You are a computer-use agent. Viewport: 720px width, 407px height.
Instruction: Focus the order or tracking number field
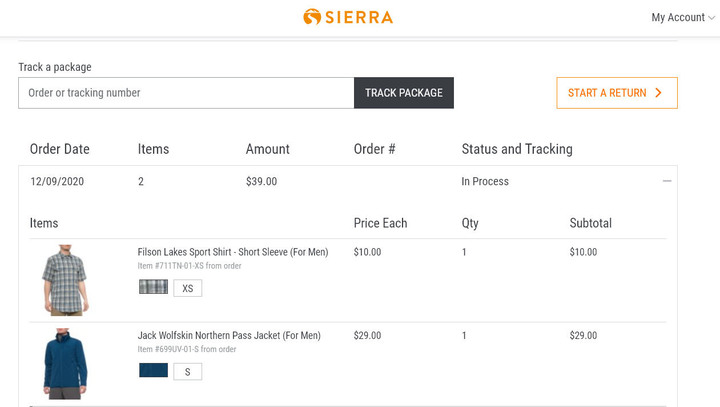point(186,93)
